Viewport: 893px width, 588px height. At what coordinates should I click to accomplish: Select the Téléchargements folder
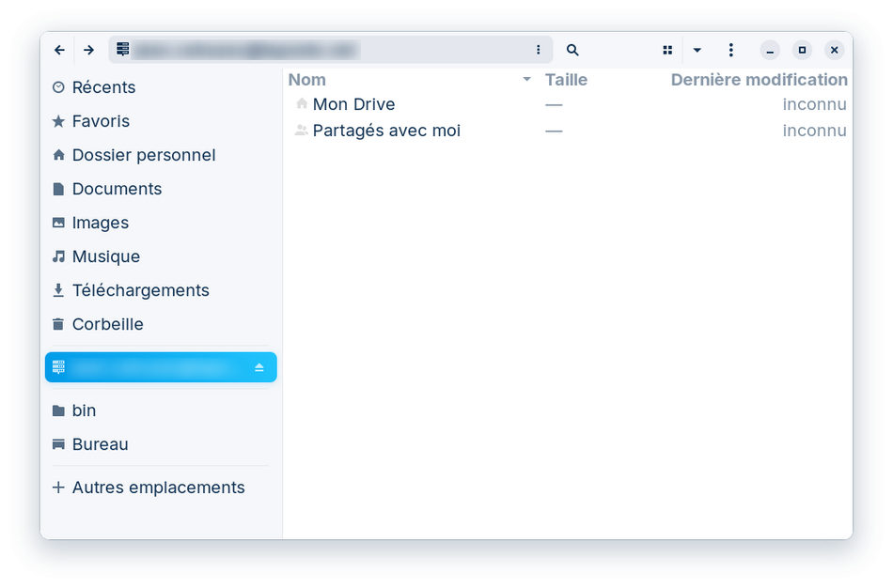140,290
